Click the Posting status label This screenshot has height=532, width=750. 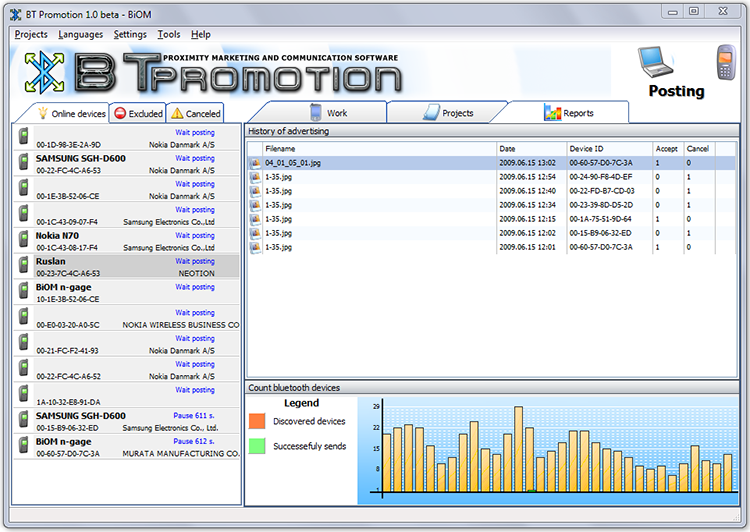(x=676, y=91)
